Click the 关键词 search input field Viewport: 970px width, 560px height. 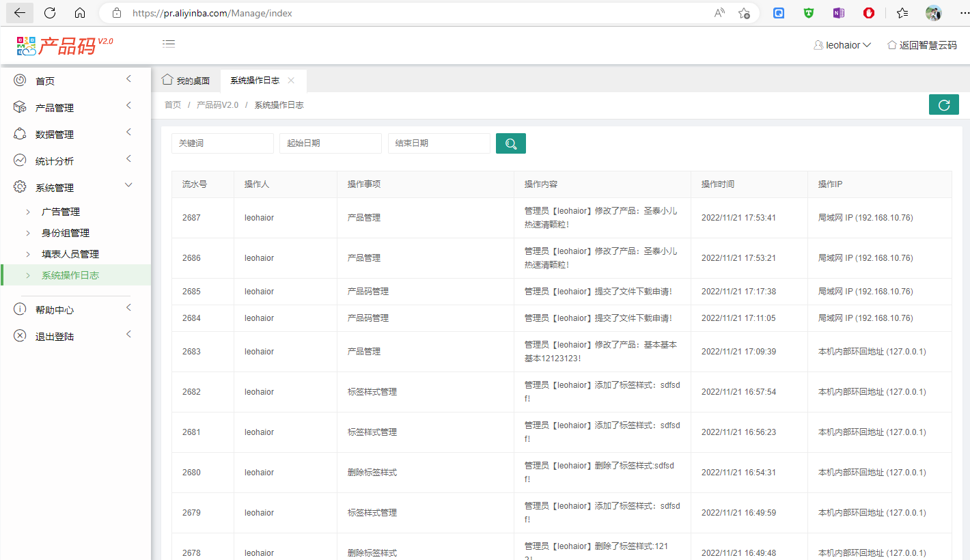point(222,143)
